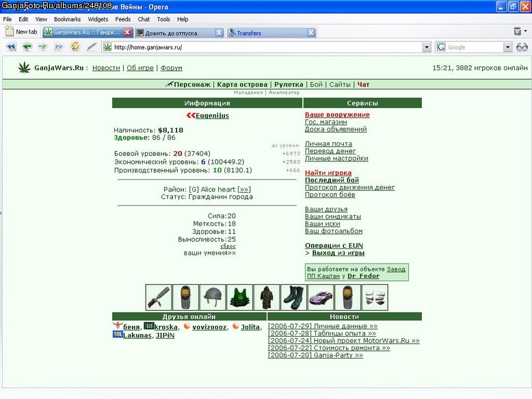
Task: Open the purple car equipment item
Action: [x=321, y=297]
